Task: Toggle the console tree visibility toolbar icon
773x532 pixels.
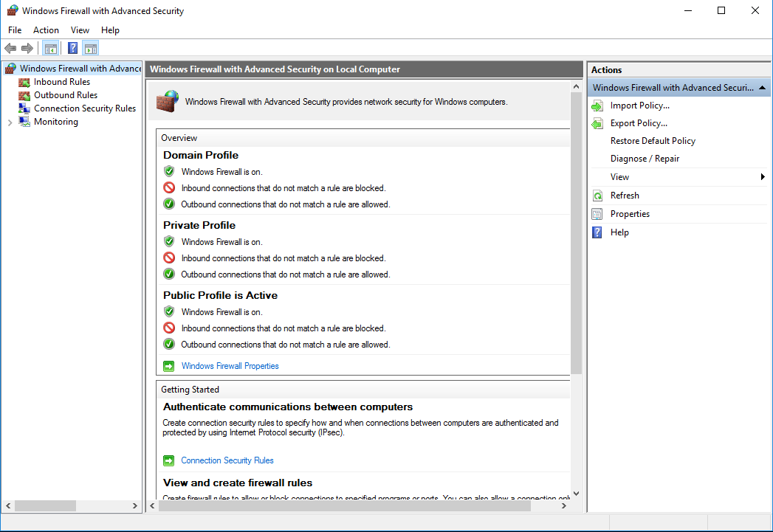Action: tap(50, 47)
